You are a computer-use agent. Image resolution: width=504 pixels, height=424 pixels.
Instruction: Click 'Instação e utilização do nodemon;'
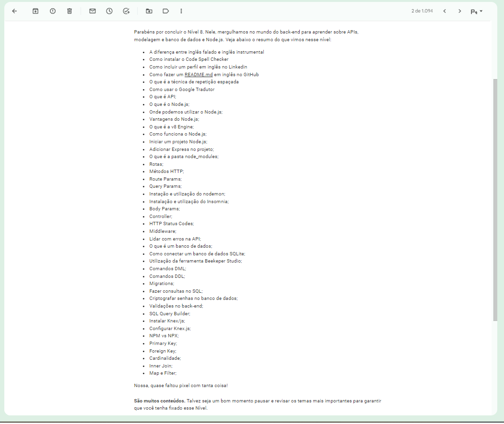coord(187,194)
